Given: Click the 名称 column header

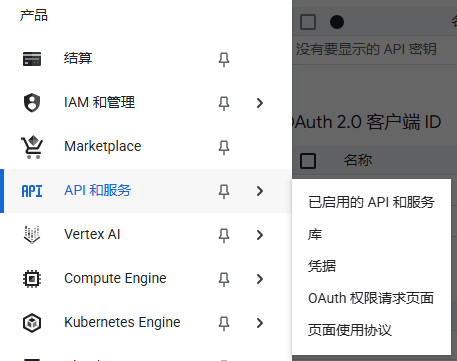Looking at the screenshot, I should pyautogui.click(x=358, y=160).
